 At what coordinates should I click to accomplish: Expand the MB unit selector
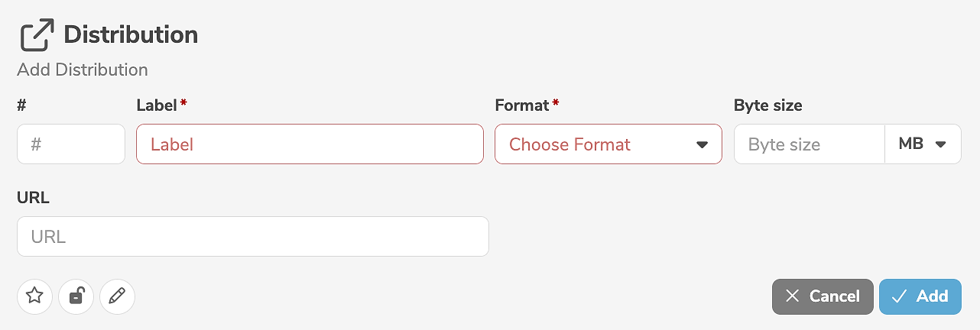pyautogui.click(x=923, y=144)
